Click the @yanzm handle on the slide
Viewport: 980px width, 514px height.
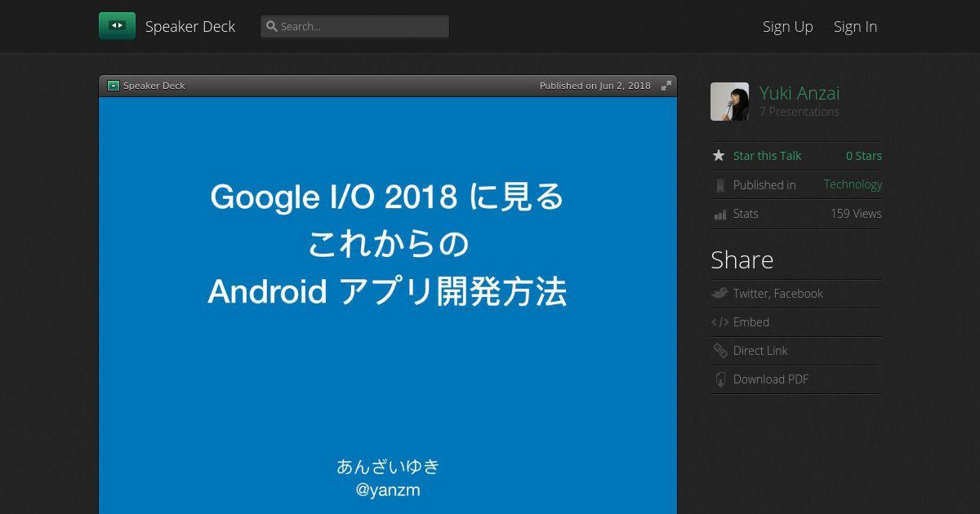pos(388,490)
